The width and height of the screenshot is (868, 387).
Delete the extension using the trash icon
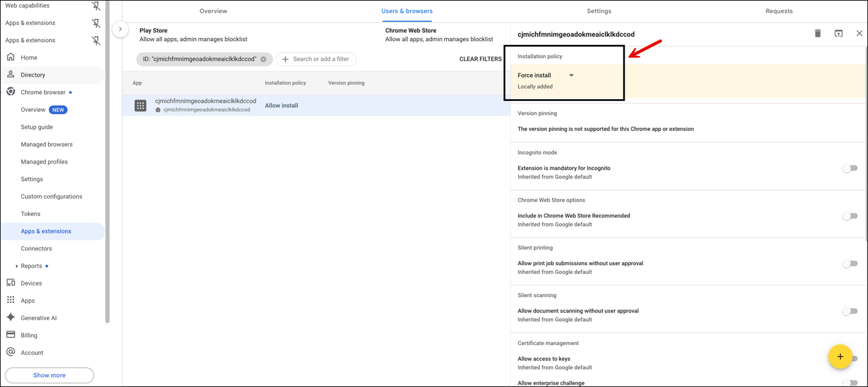[818, 33]
